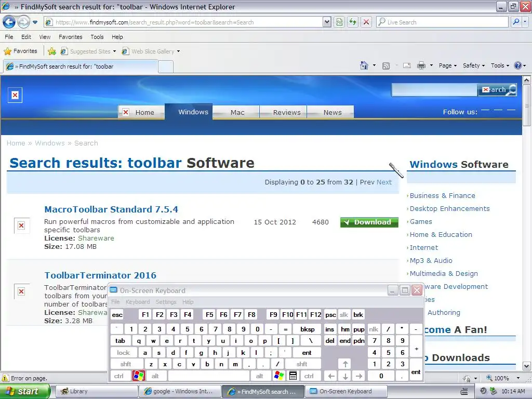Viewport: 532px width, 399px height.
Task: Click the up arrow key on keyboard
Action: click(345, 364)
